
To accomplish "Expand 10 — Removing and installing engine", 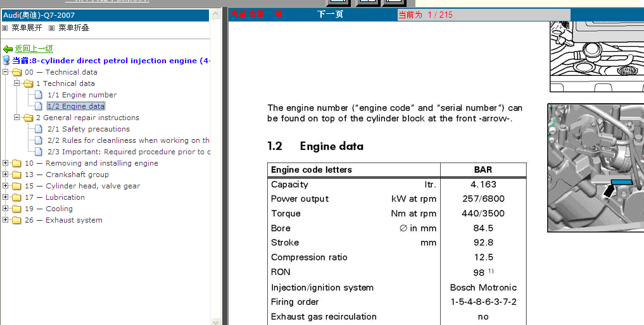I will click(5, 163).
